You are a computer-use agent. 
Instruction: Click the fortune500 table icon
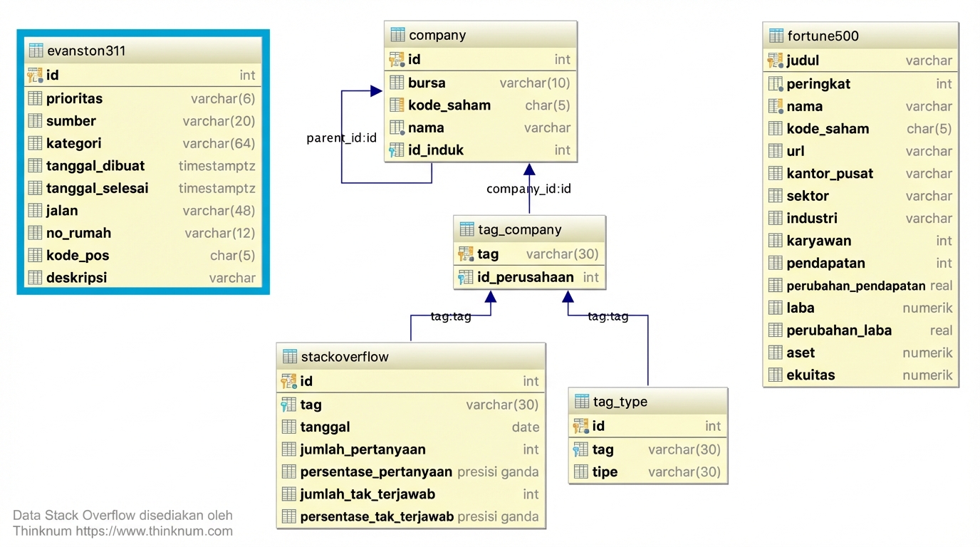click(x=776, y=36)
